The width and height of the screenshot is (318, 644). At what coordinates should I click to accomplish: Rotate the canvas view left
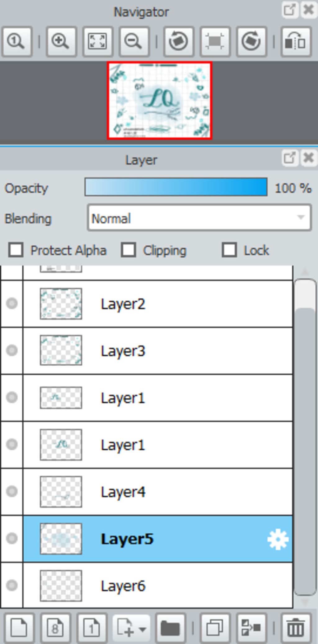178,42
